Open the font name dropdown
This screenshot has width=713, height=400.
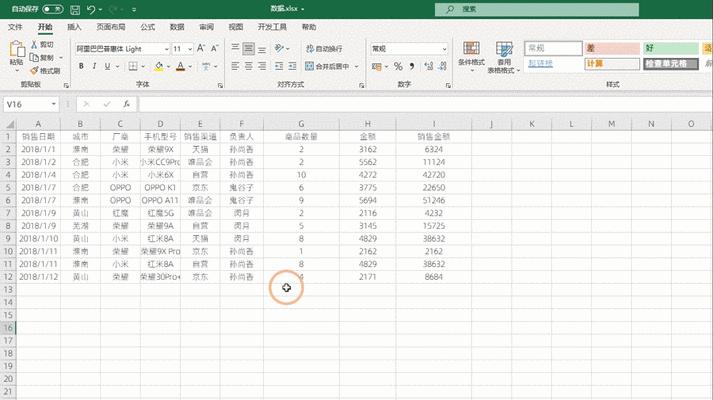[x=166, y=49]
